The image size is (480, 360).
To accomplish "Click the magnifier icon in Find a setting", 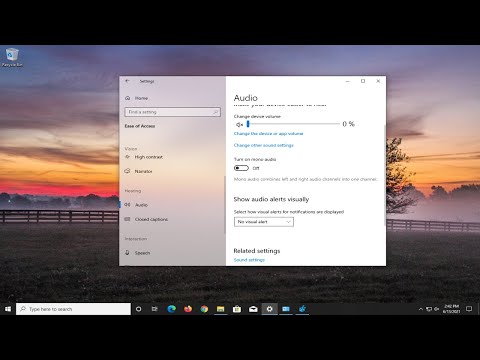I will point(215,112).
